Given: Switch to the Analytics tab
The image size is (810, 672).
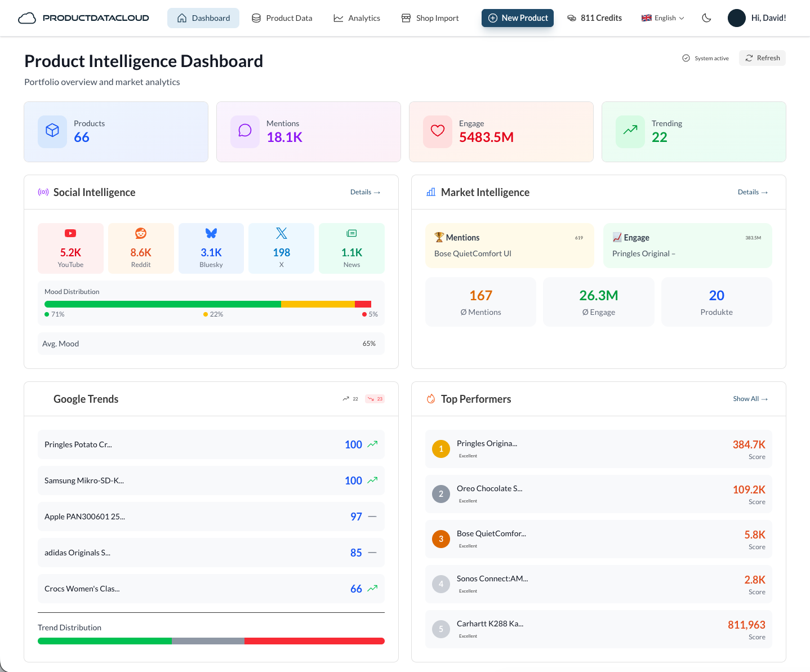Looking at the screenshot, I should click(x=357, y=18).
